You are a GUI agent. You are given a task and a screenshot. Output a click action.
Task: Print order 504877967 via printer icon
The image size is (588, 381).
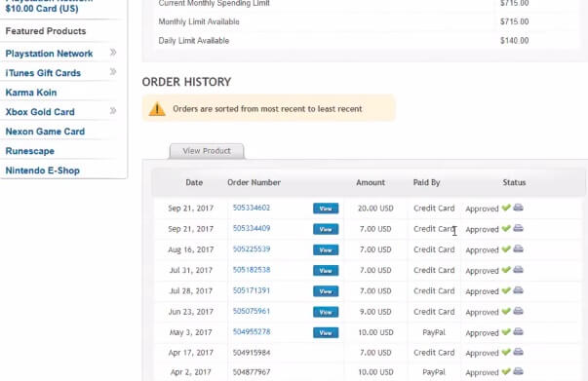518,371
